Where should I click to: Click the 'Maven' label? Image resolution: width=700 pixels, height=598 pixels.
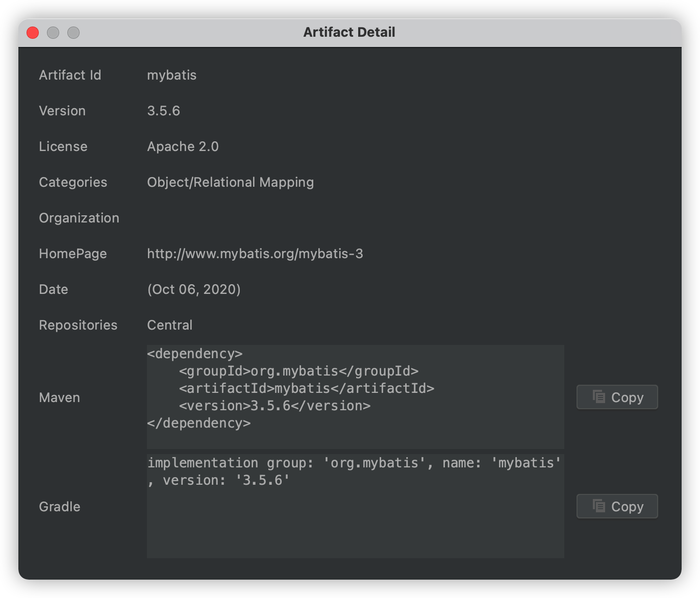tap(59, 397)
